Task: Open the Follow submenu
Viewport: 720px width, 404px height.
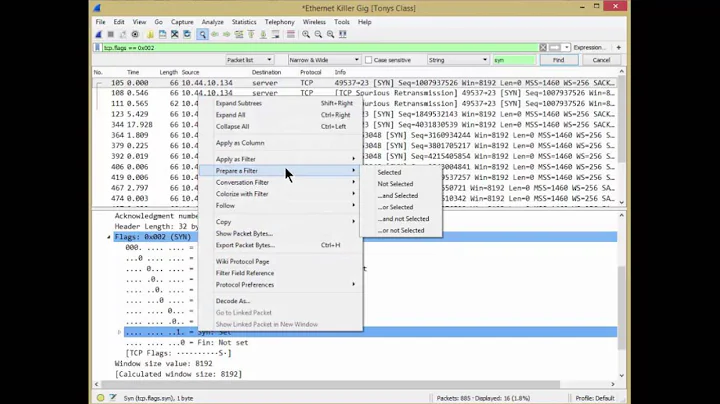Action: (x=280, y=206)
